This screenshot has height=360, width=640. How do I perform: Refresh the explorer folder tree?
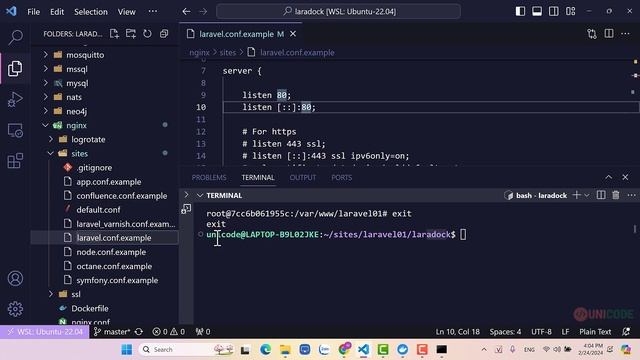[147, 34]
